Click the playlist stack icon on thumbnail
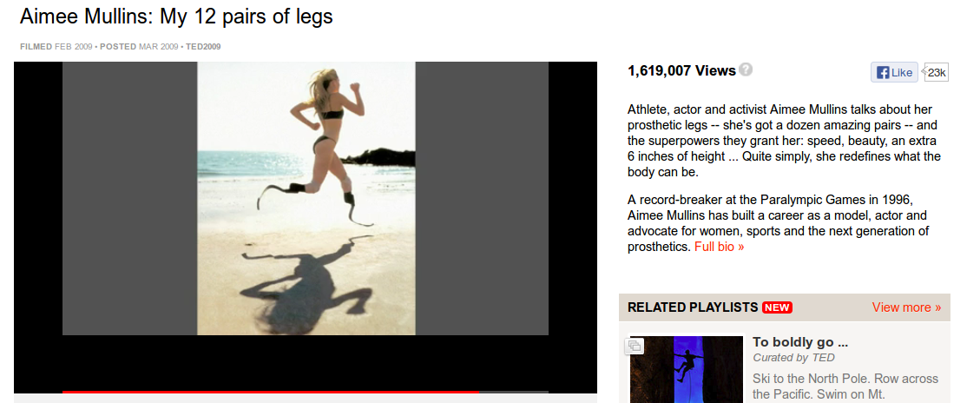 coord(635,346)
